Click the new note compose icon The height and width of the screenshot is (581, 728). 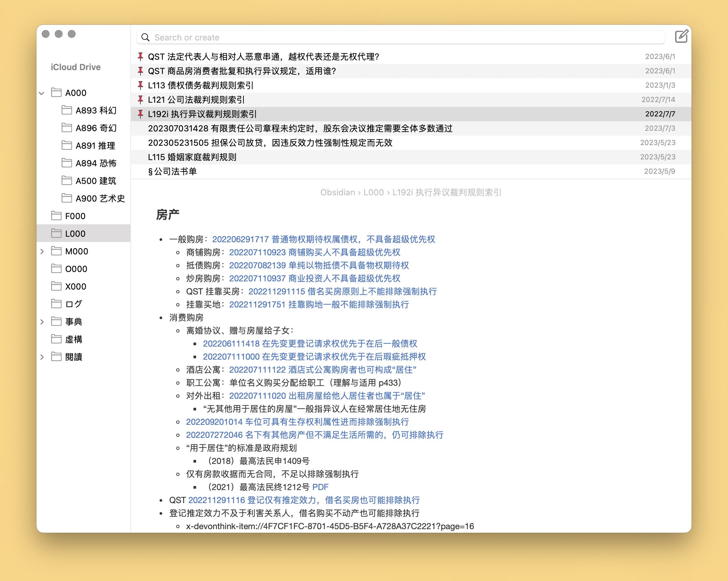[x=681, y=37]
